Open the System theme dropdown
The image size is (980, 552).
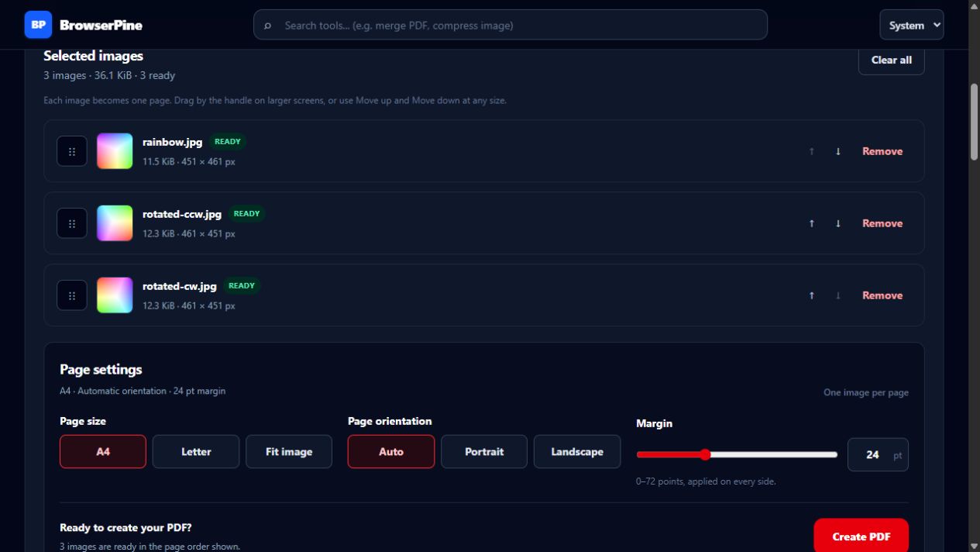tap(912, 25)
